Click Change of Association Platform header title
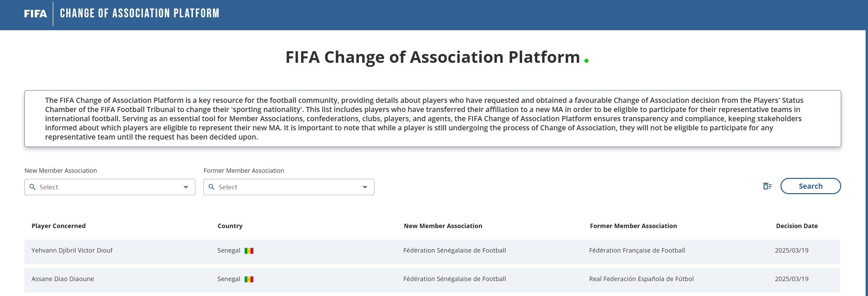868x296 pixels. point(140,13)
